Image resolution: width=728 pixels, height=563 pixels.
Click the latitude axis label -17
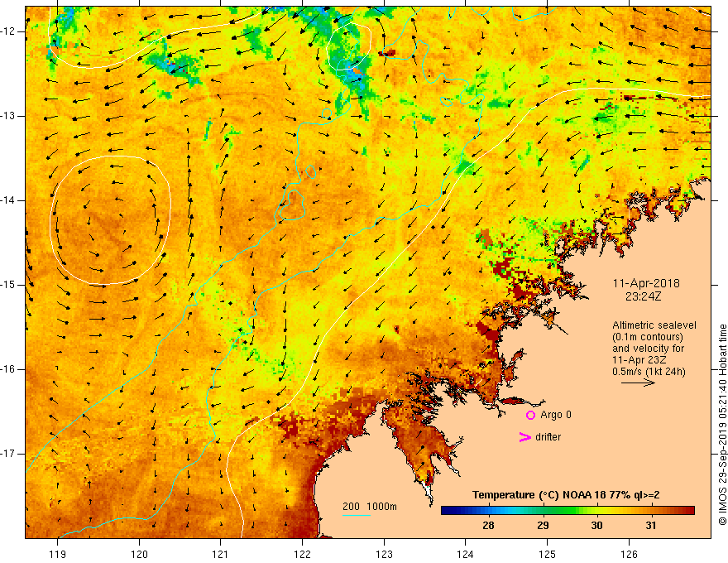(x=9, y=454)
